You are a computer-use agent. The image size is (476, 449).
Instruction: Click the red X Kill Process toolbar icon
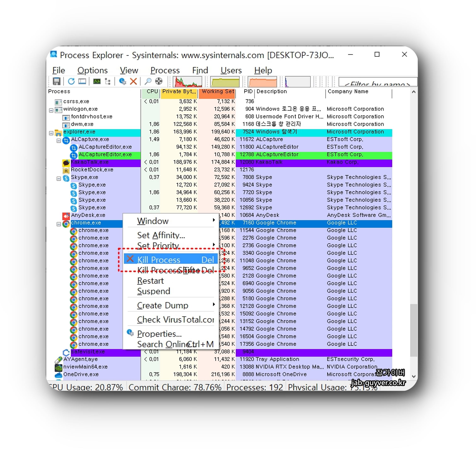[x=133, y=81]
